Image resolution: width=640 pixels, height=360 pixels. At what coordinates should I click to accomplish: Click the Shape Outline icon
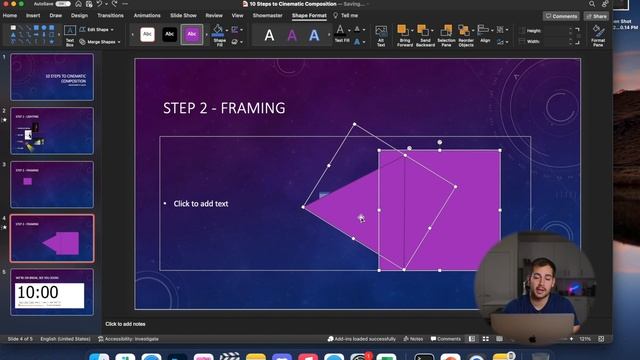[235, 30]
